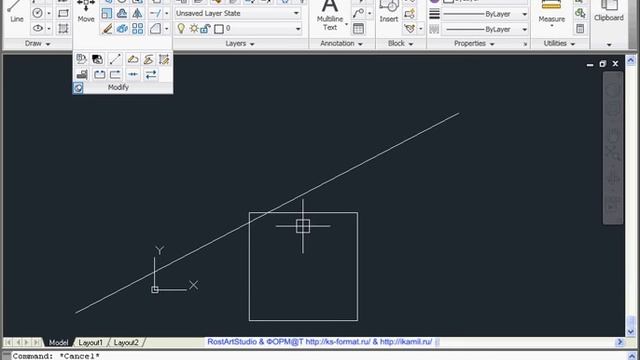Expand the Layers panel
Screen dimensions: 640x360
pos(240,43)
